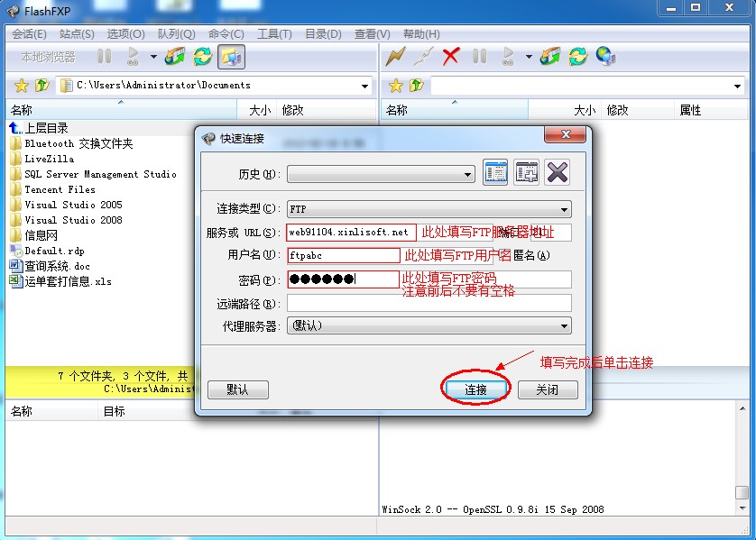Click the star bookmark icon beside local path

[x=22, y=86]
